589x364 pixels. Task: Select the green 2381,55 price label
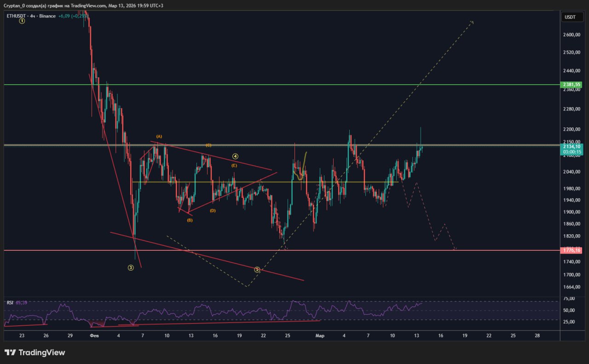tap(572, 85)
